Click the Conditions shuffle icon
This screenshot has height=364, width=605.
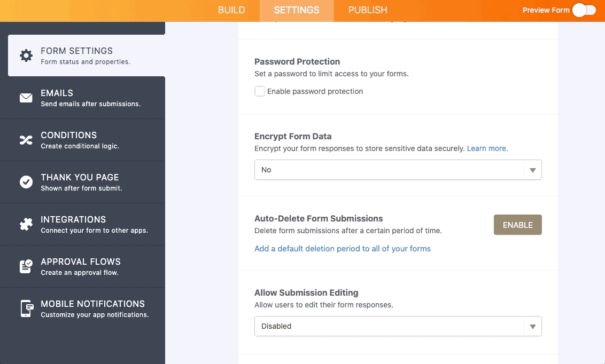26,140
